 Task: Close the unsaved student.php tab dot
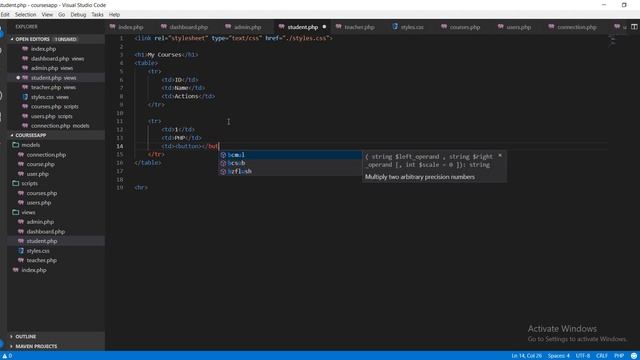[x=324, y=27]
